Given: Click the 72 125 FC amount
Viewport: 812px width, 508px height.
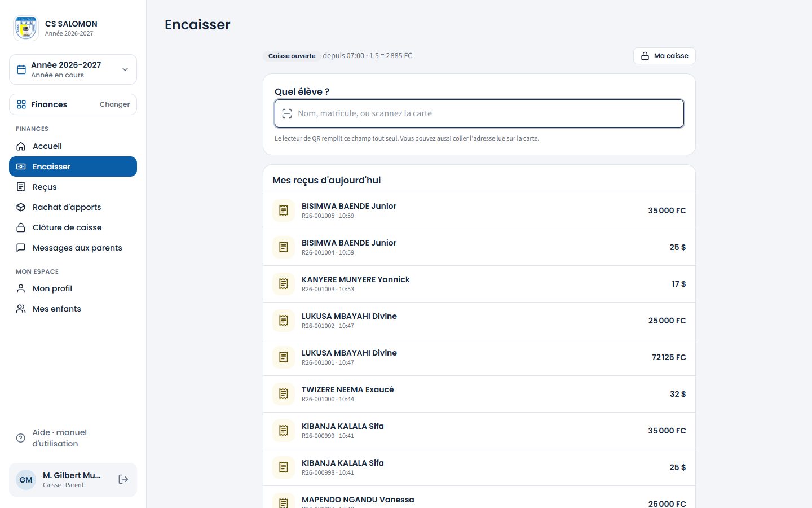Looking at the screenshot, I should (x=669, y=357).
